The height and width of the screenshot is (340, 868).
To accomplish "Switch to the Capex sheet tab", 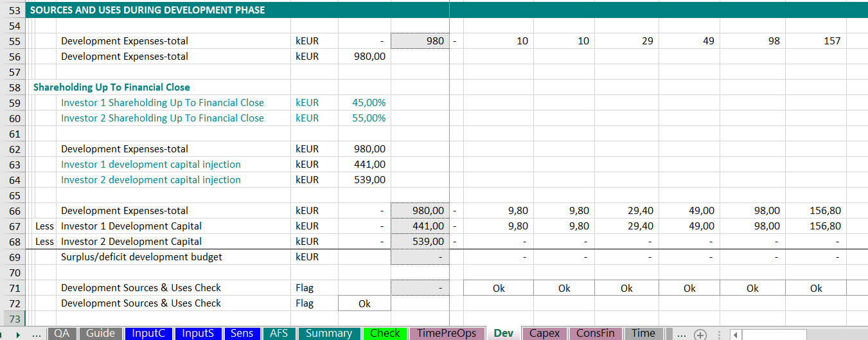I will 544,334.
